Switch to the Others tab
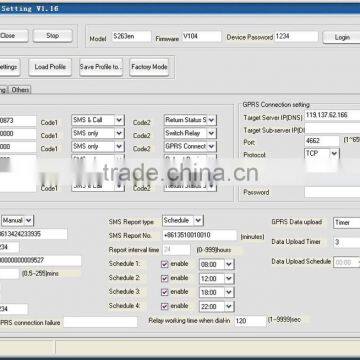360x360 pixels. pyautogui.click(x=20, y=90)
